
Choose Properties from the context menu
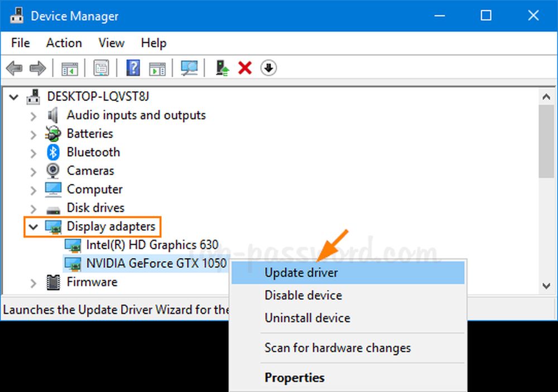348,378
